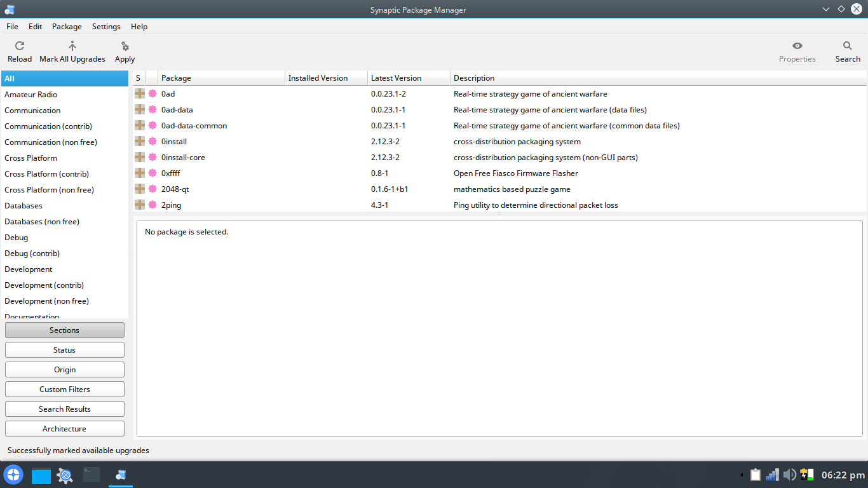Open the application launcher in the taskbar
Image resolution: width=868 pixels, height=488 pixels.
[x=13, y=475]
